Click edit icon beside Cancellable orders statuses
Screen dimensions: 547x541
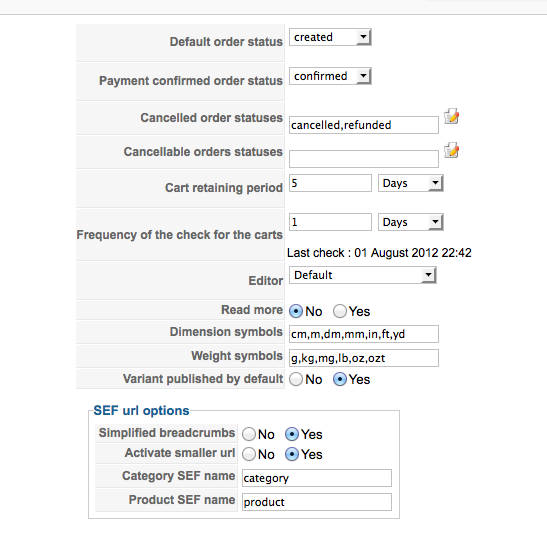[451, 150]
